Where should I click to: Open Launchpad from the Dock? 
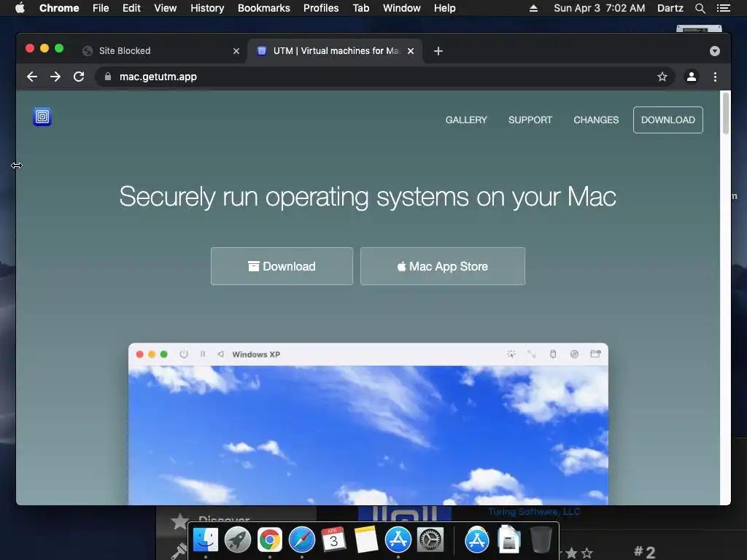237,540
